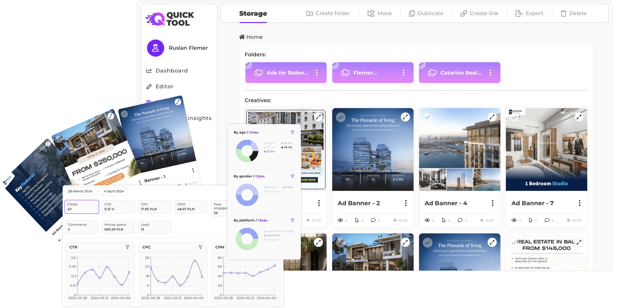
Task: Expand the Ad Banner - 7 preview
Action: tap(579, 117)
